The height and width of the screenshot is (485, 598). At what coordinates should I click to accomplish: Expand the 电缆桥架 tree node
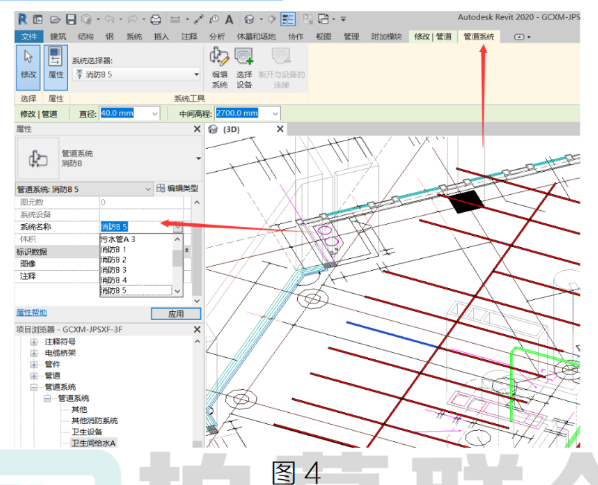tap(34, 353)
